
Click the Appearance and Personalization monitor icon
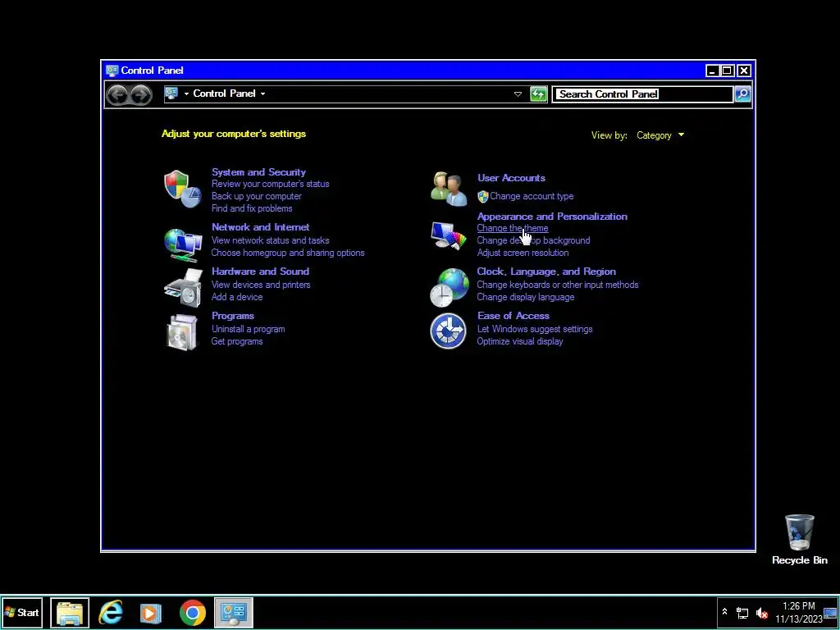(449, 235)
